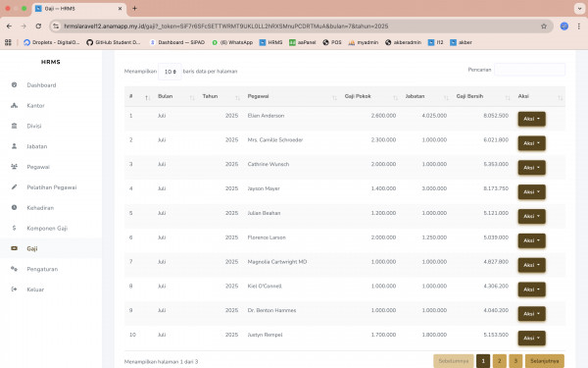Reload the page with refresh icon
The image size is (588, 368).
click(x=38, y=26)
